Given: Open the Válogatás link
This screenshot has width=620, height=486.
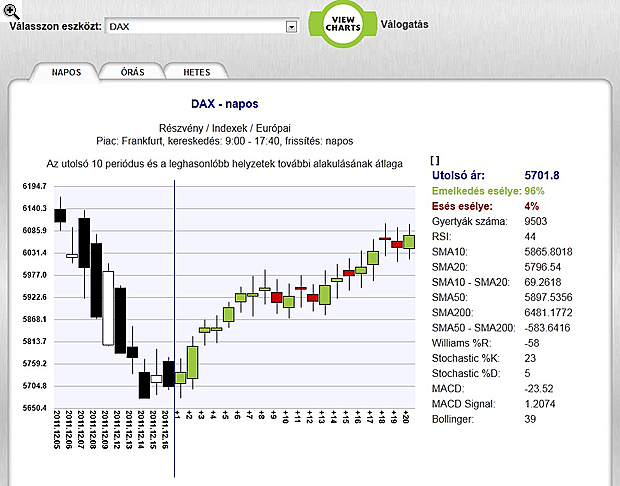Looking at the screenshot, I should click(404, 25).
